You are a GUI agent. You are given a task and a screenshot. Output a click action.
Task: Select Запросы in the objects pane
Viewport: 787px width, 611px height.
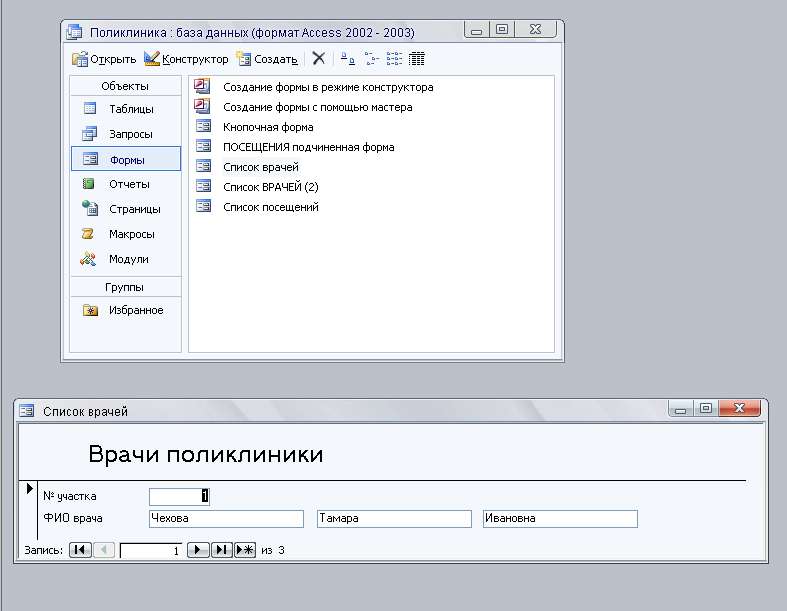tap(125, 134)
